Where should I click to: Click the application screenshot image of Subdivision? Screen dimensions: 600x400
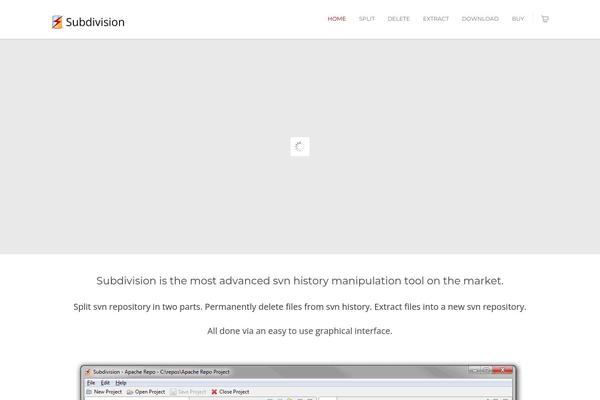click(x=298, y=382)
